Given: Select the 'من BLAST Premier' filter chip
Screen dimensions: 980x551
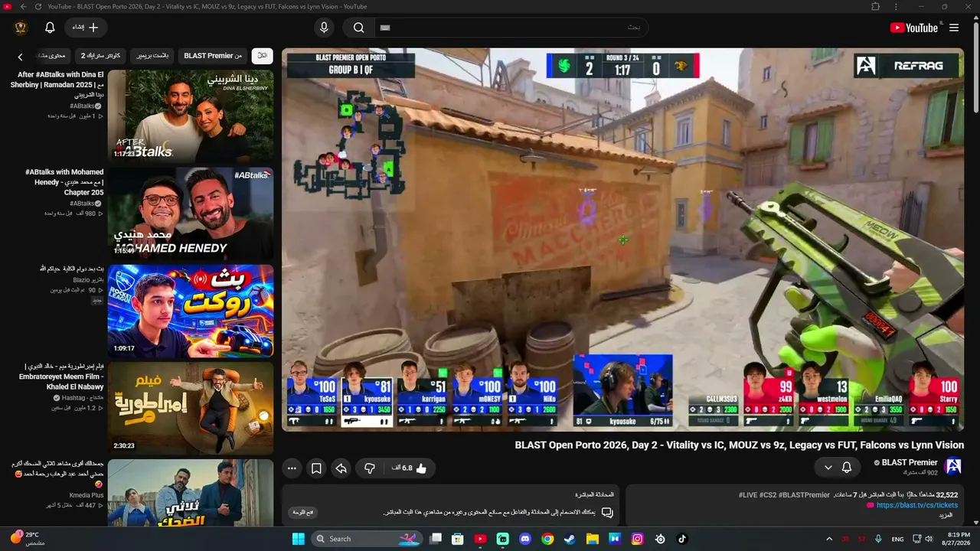Looking at the screenshot, I should (x=213, y=56).
